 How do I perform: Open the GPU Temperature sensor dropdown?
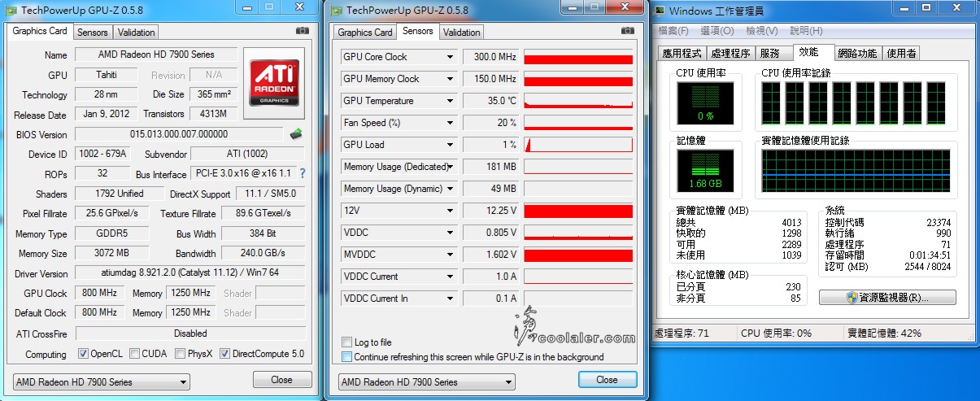click(x=450, y=101)
